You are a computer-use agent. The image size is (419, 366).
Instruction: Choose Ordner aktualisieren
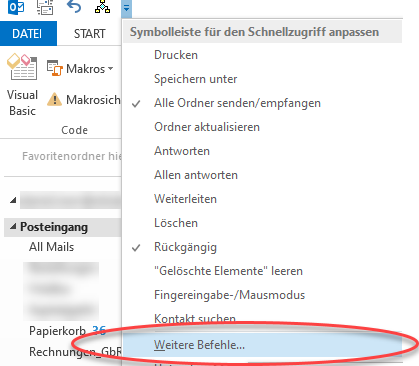point(263,127)
